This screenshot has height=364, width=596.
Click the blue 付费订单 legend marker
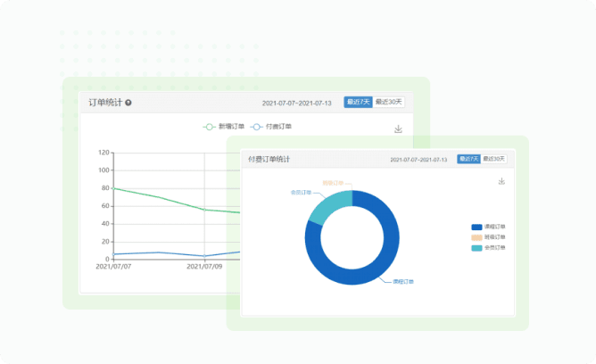pyautogui.click(x=257, y=127)
